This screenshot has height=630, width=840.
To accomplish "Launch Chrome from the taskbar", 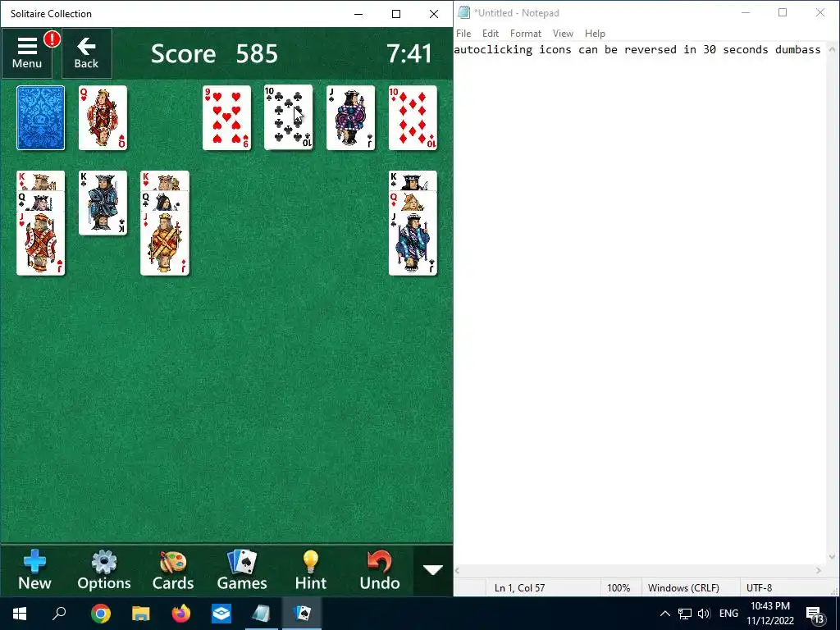I will pos(101,614).
